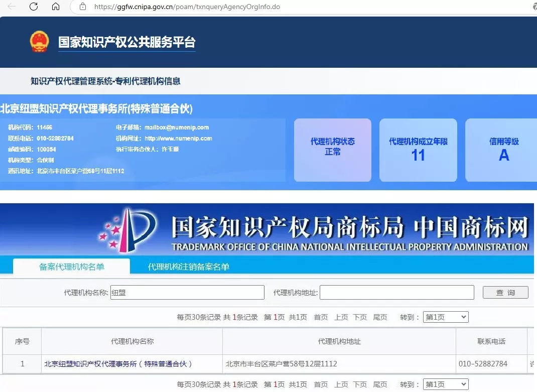Image resolution: width=537 pixels, height=392 pixels.
Task: Click 上页 in lower pagination
Action: click(341, 384)
